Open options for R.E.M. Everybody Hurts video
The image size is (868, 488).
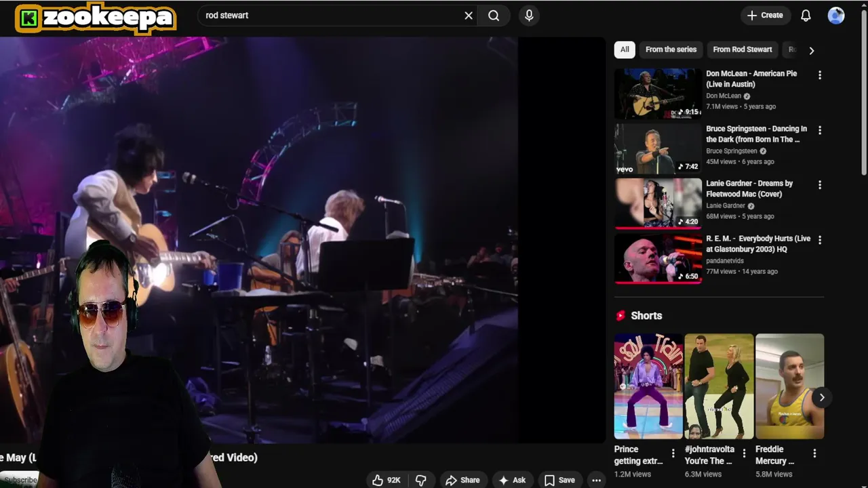(x=820, y=240)
